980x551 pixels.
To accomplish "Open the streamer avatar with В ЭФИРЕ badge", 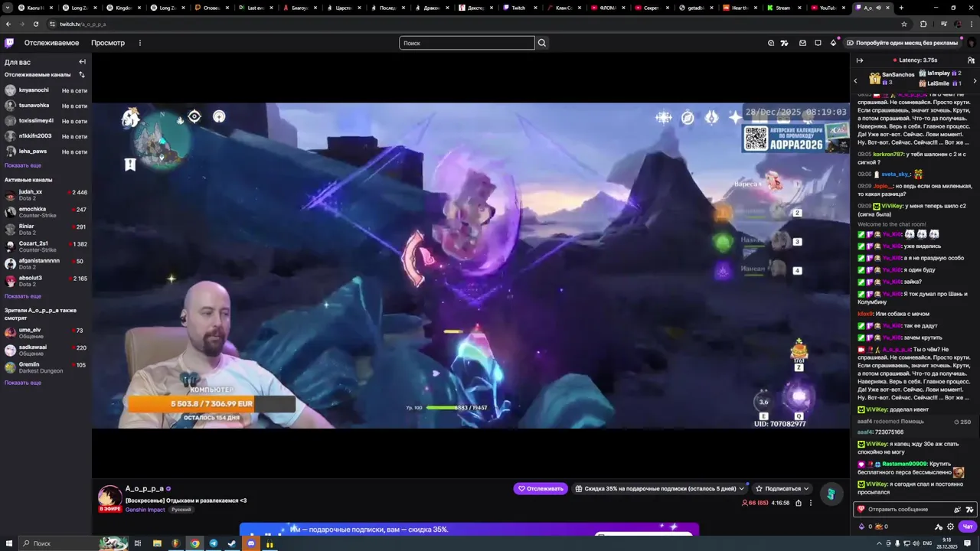I will [110, 497].
